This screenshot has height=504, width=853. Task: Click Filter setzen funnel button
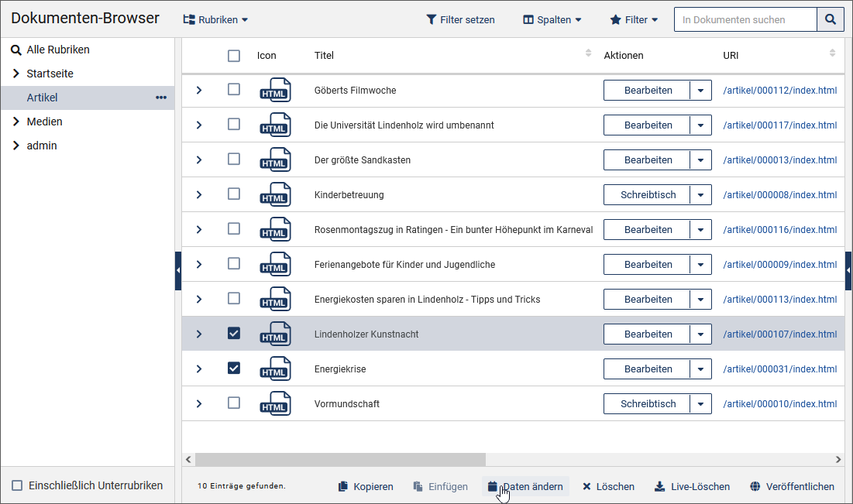click(x=460, y=19)
